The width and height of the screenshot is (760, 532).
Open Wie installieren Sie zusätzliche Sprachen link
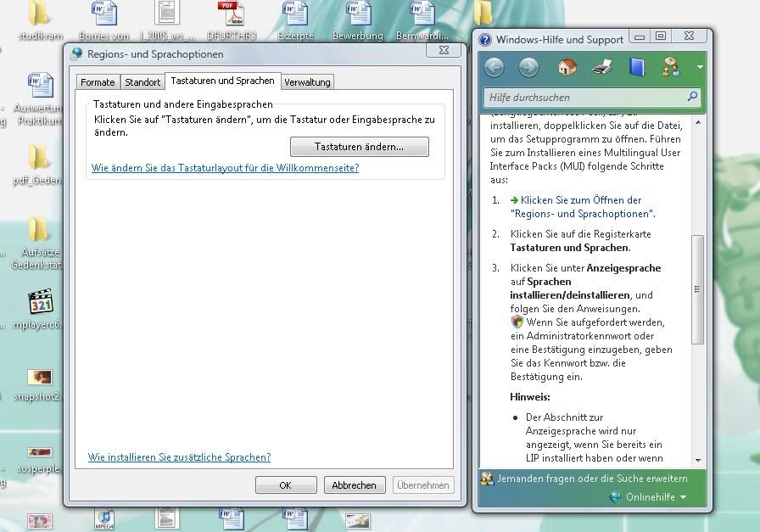click(179, 456)
